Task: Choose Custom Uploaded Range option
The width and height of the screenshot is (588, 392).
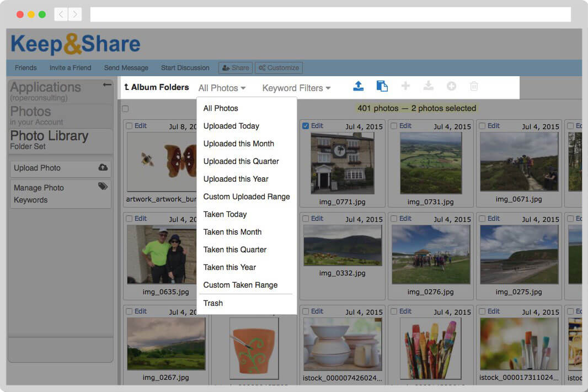Action: (x=247, y=197)
